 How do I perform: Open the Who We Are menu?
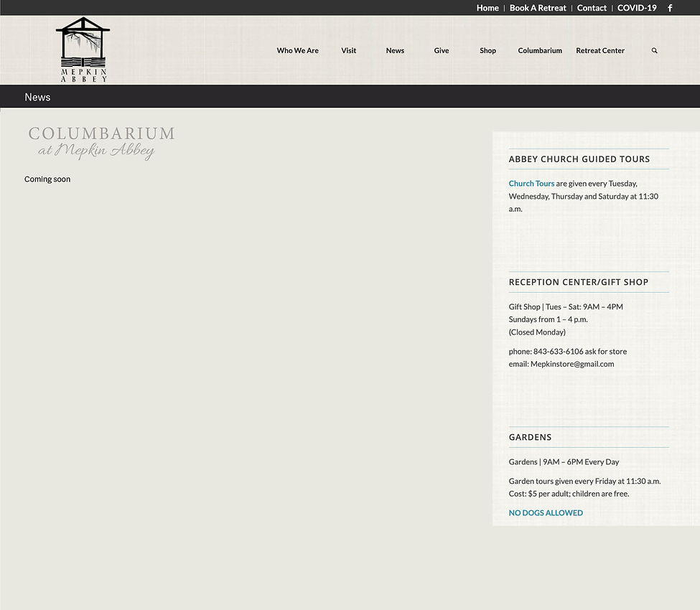pos(297,50)
